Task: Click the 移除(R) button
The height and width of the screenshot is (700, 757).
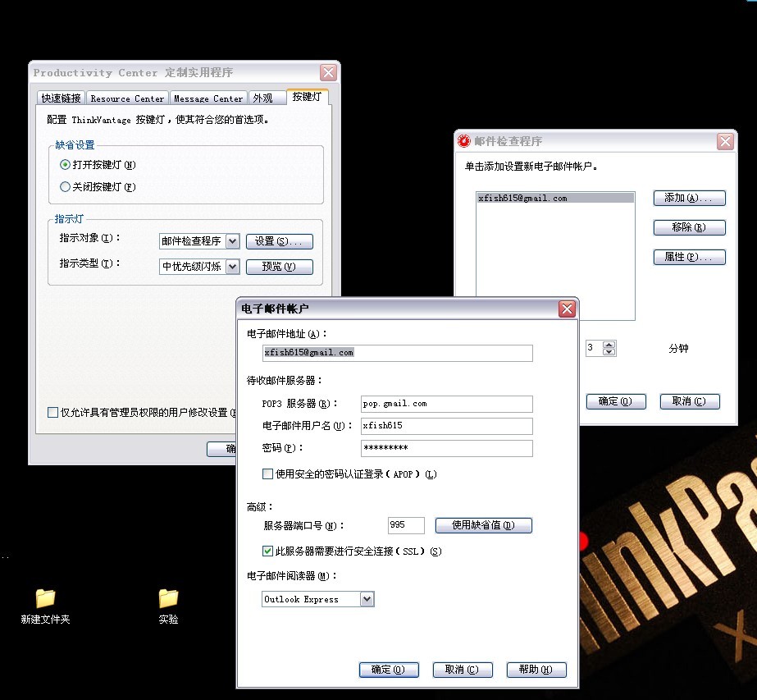Action: pos(690,227)
